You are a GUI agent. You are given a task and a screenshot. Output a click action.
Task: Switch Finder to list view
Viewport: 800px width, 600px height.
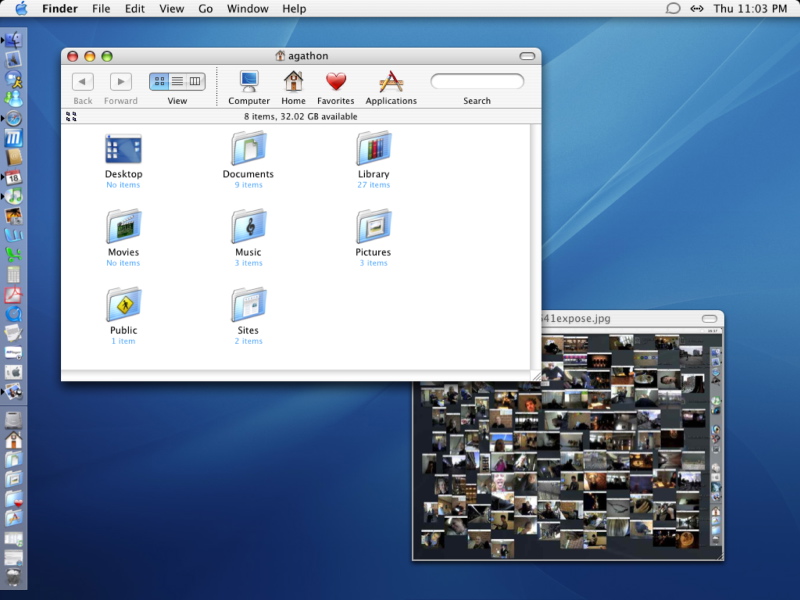(177, 81)
